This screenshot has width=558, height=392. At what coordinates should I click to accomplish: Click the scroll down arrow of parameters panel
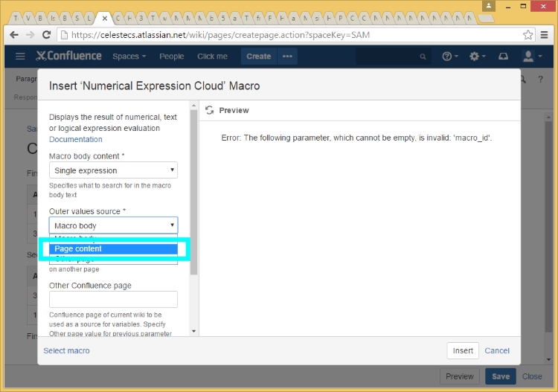coord(193,331)
